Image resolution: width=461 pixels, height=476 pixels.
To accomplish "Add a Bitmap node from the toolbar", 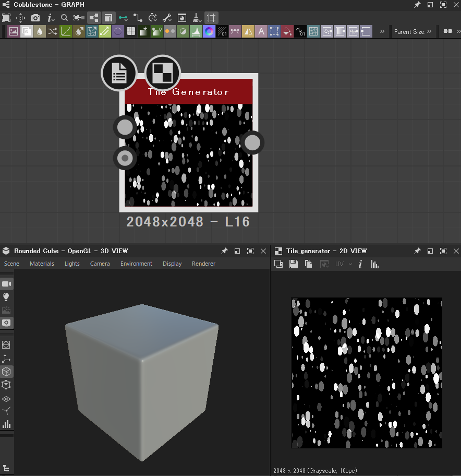I will tap(14, 31).
